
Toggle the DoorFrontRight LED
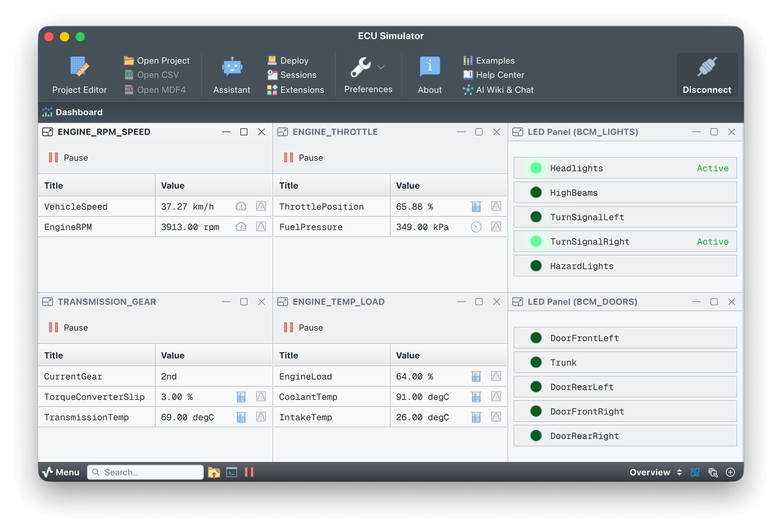pyautogui.click(x=536, y=411)
